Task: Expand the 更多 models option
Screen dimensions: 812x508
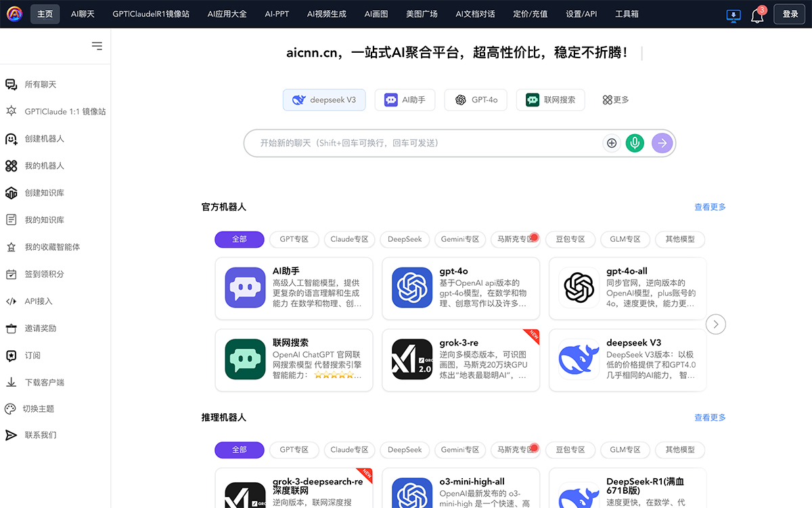Action: (616, 100)
